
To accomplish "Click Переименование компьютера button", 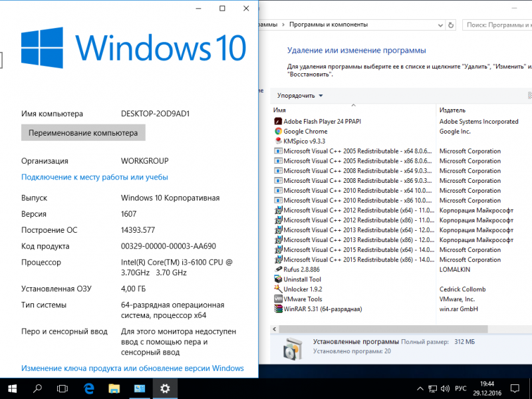I will pyautogui.click(x=83, y=132).
